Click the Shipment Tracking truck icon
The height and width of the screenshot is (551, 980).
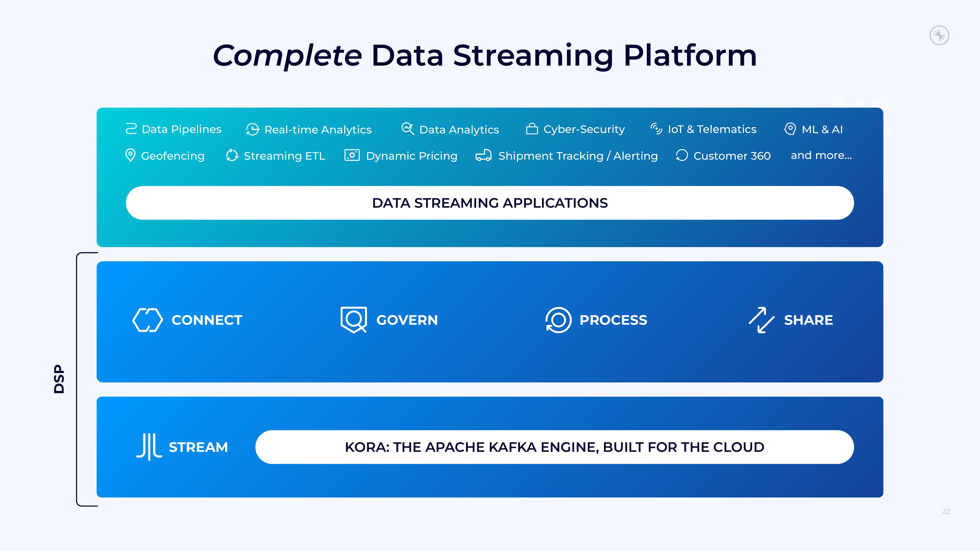(x=483, y=156)
